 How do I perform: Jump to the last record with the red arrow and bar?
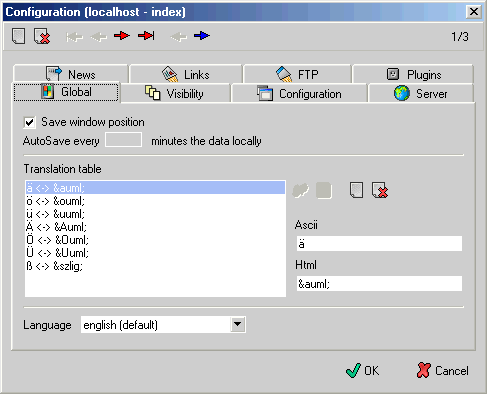pos(146,35)
